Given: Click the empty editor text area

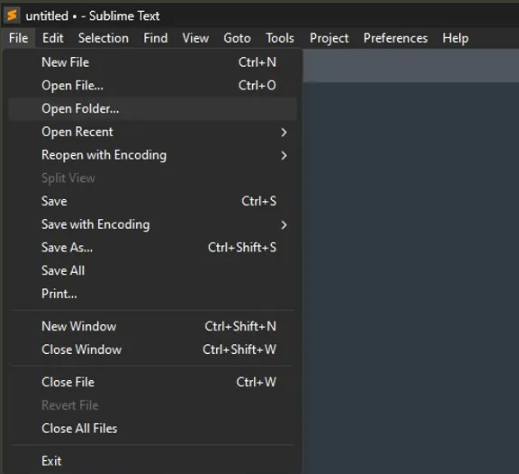Looking at the screenshot, I should [411, 277].
